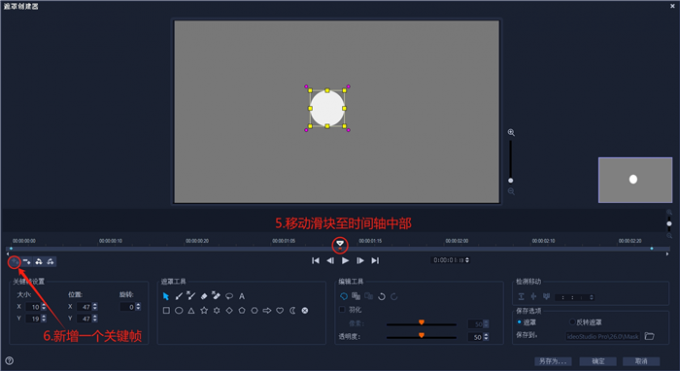The image size is (680, 371).
Task: Jump to the end of the clip
Action: point(375,261)
